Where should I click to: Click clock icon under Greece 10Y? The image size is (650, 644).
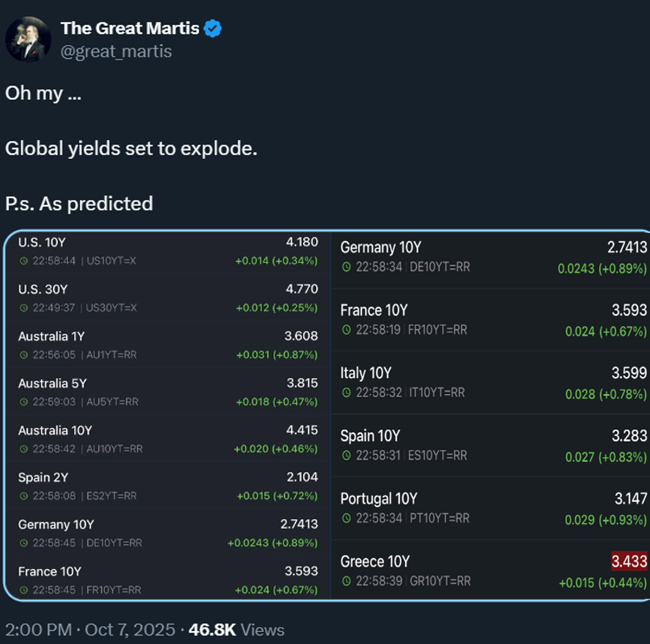[346, 582]
